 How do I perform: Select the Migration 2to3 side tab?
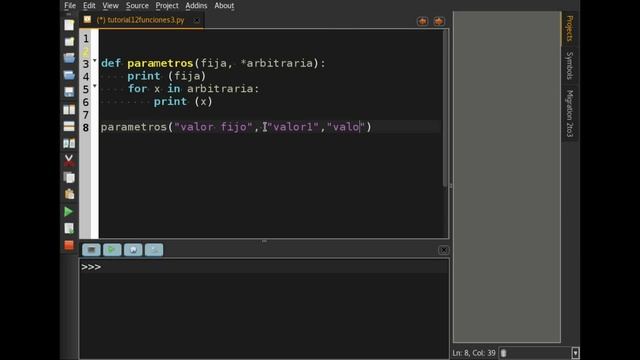coord(570,113)
